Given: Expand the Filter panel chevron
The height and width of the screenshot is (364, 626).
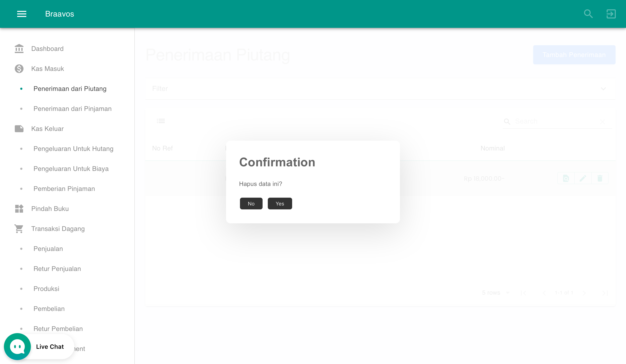Looking at the screenshot, I should point(603,89).
